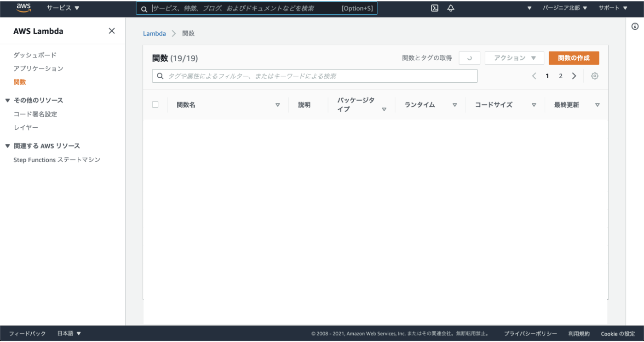The width and height of the screenshot is (644, 342).
Task: Open レイヤー in the sidebar
Action: 26,127
